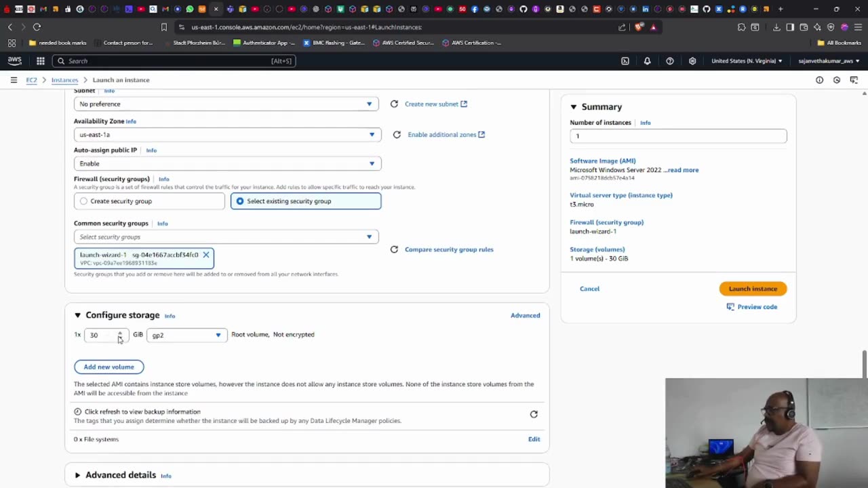This screenshot has width=868, height=488.
Task: Click the browser address bar
Action: click(400, 27)
